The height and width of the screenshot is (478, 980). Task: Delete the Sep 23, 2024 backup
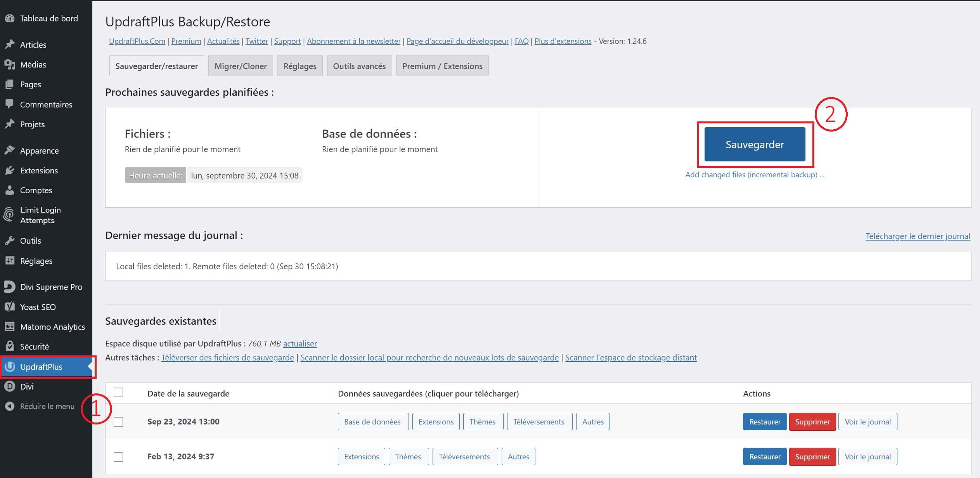(812, 422)
